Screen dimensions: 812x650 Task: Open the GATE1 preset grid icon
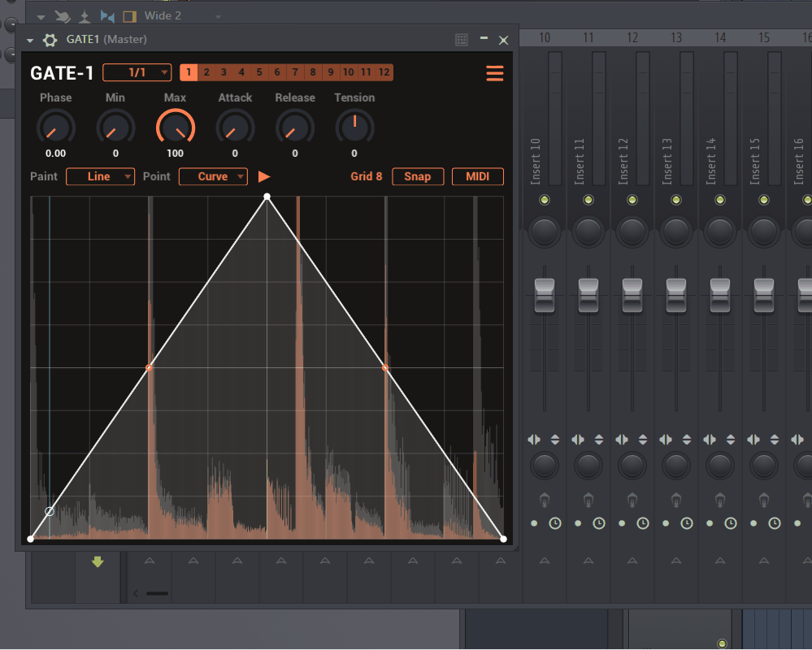tap(462, 40)
